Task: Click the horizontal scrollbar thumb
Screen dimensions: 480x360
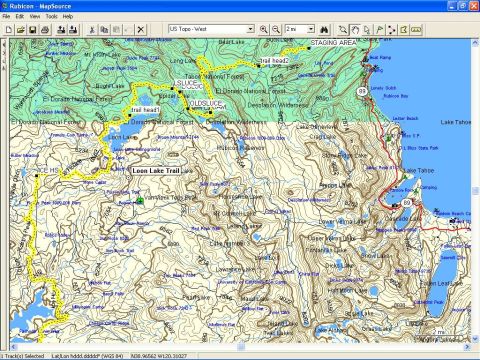Action: coord(241,347)
